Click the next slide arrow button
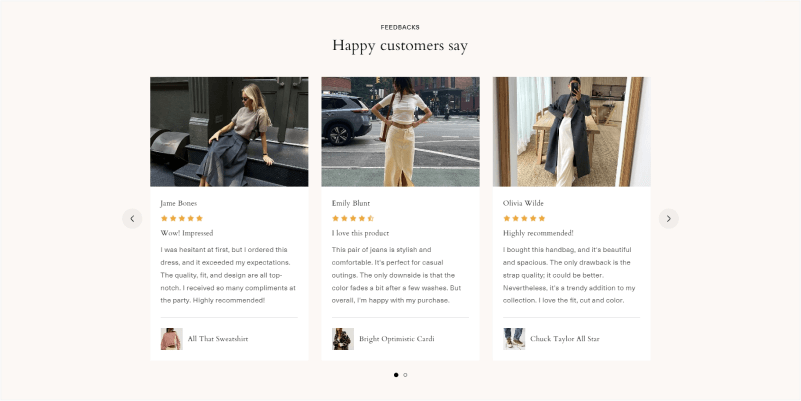 coord(669,218)
